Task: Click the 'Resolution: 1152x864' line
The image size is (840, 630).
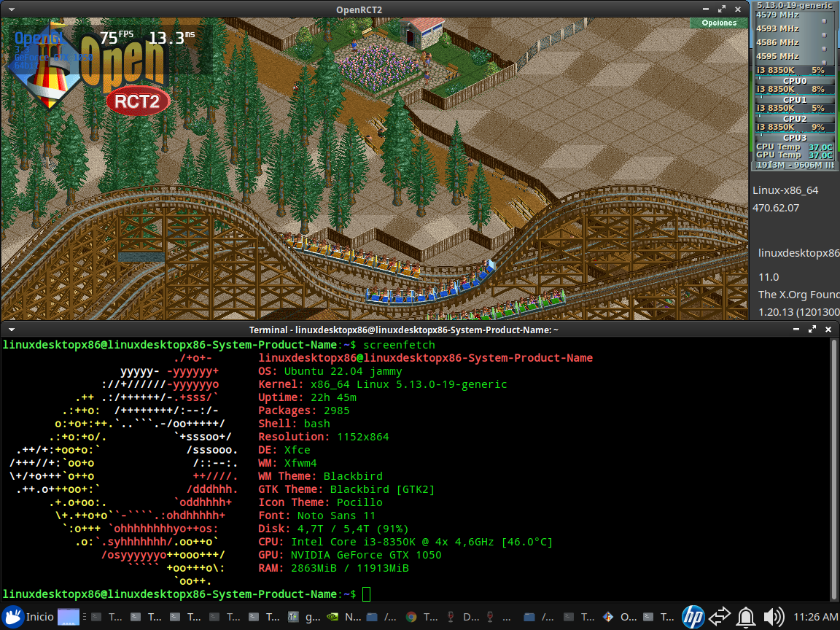Action: click(324, 437)
